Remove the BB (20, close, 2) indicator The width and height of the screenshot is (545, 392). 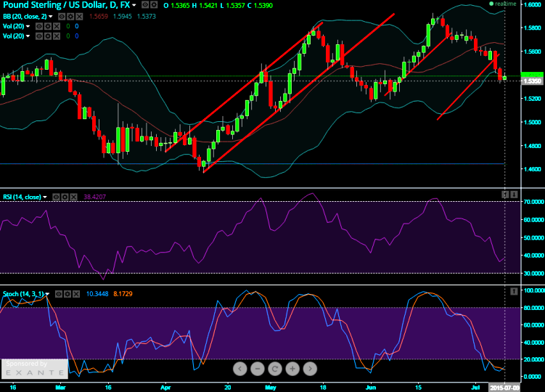point(79,17)
